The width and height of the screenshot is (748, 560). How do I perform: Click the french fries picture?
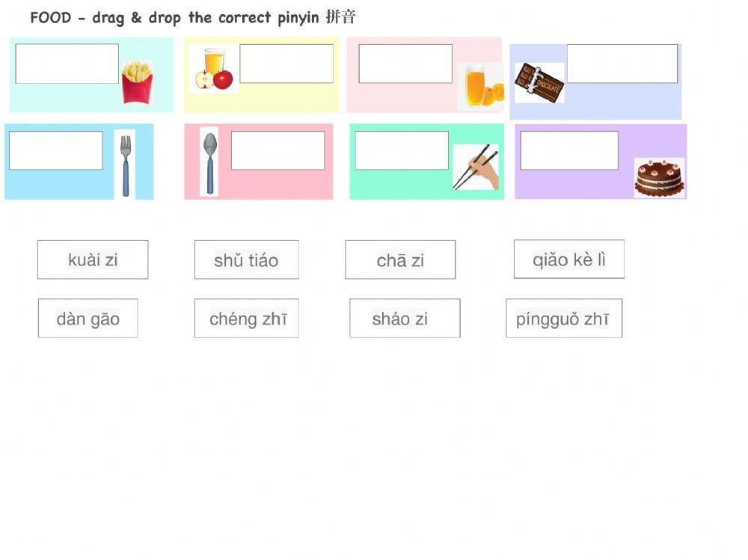point(137,82)
